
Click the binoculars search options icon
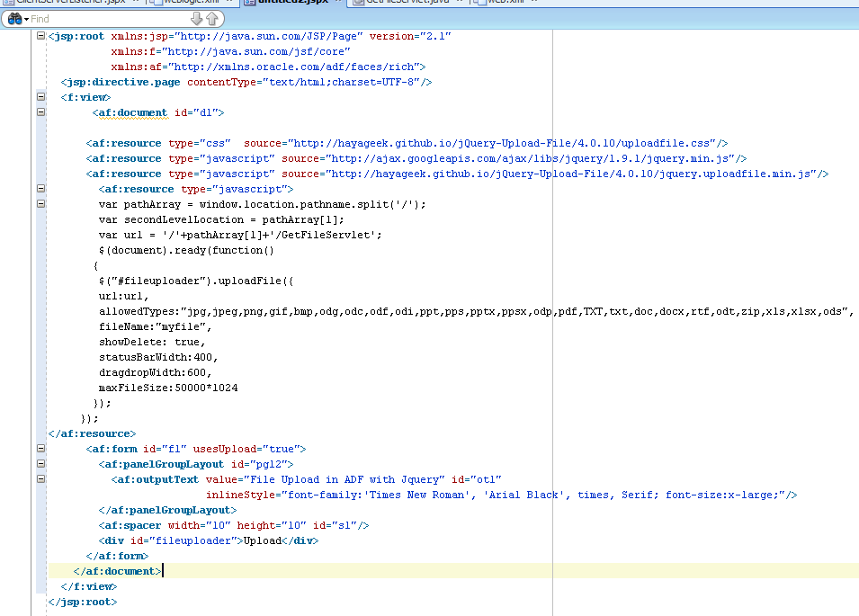click(x=14, y=18)
